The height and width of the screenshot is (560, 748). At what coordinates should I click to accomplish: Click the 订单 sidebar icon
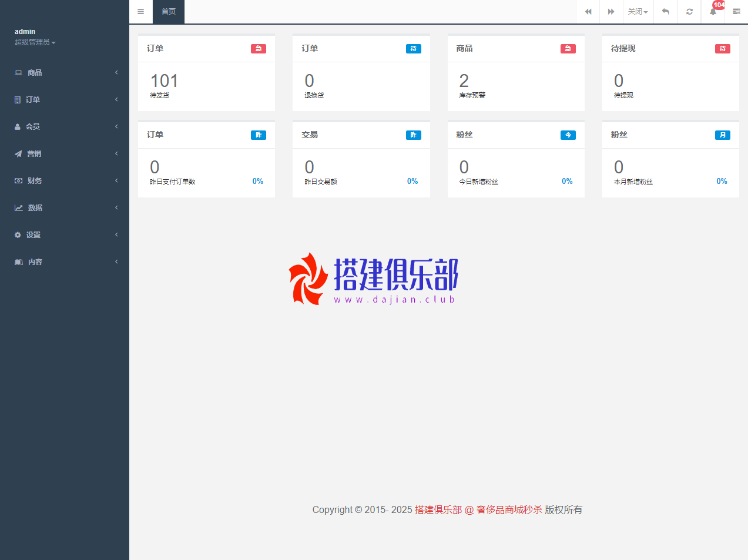18,100
